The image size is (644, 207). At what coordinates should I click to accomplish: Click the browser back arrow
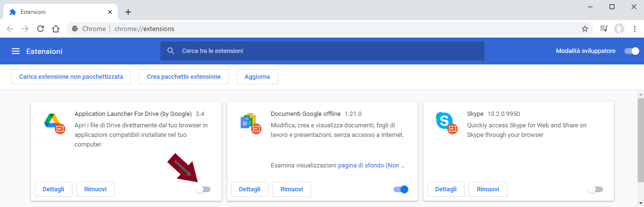click(10, 29)
